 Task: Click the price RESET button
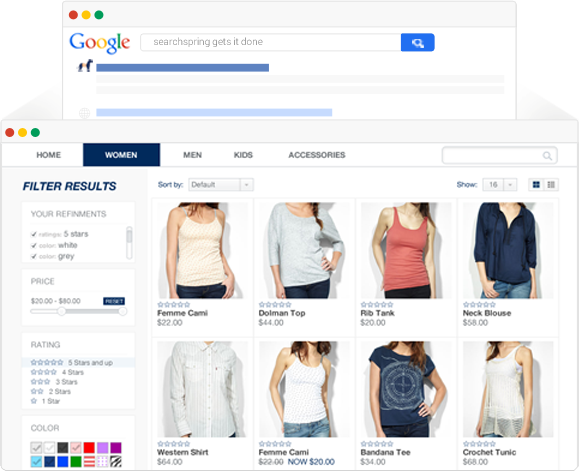coord(114,301)
